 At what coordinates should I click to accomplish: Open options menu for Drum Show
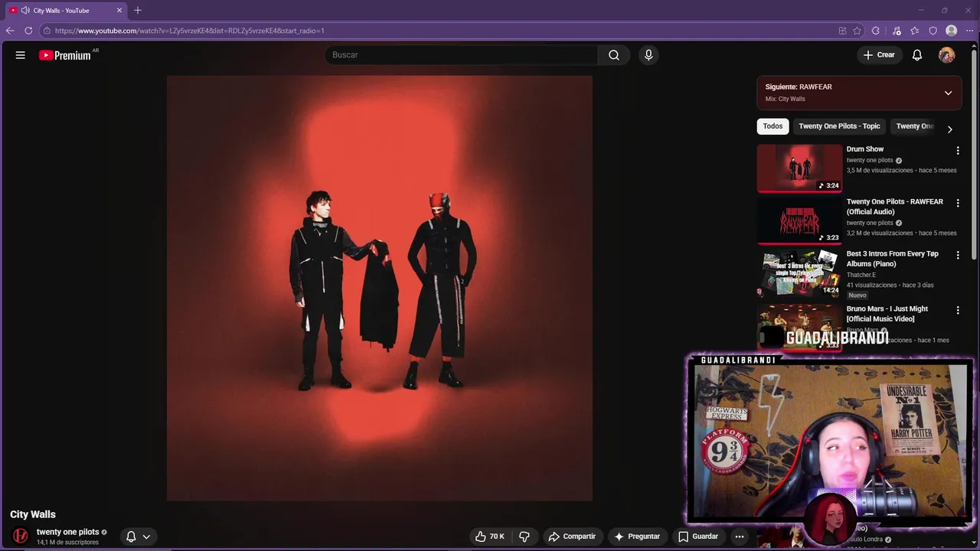click(958, 151)
